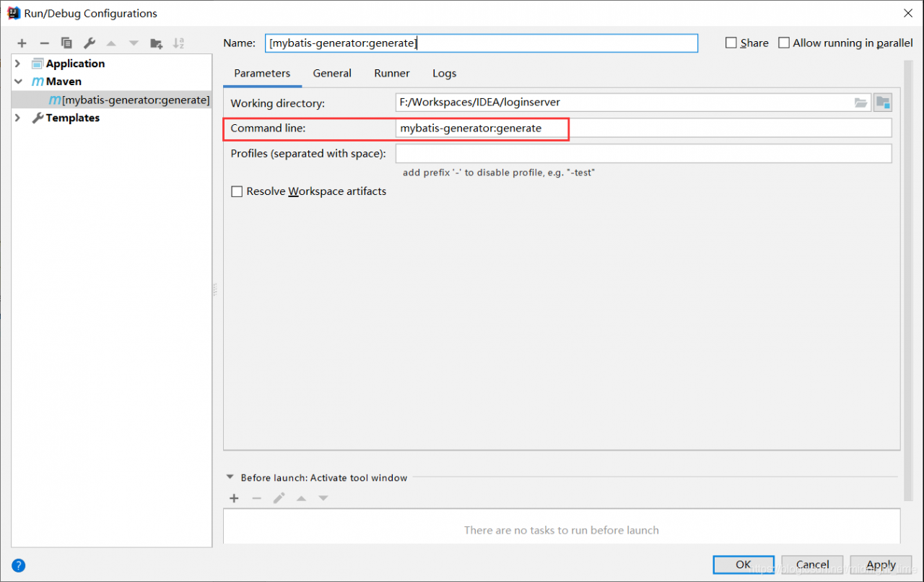Expand the Application tree node
Viewport: 924px width, 582px height.
coord(18,64)
